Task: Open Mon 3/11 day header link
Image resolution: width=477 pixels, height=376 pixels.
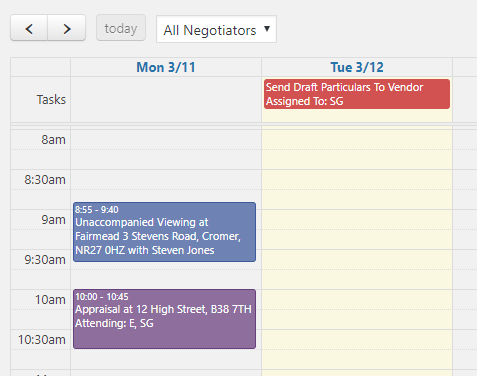Action: [166, 67]
